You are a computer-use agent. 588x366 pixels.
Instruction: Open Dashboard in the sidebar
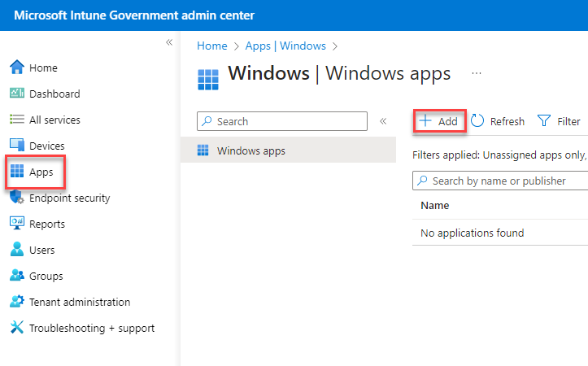(45, 94)
